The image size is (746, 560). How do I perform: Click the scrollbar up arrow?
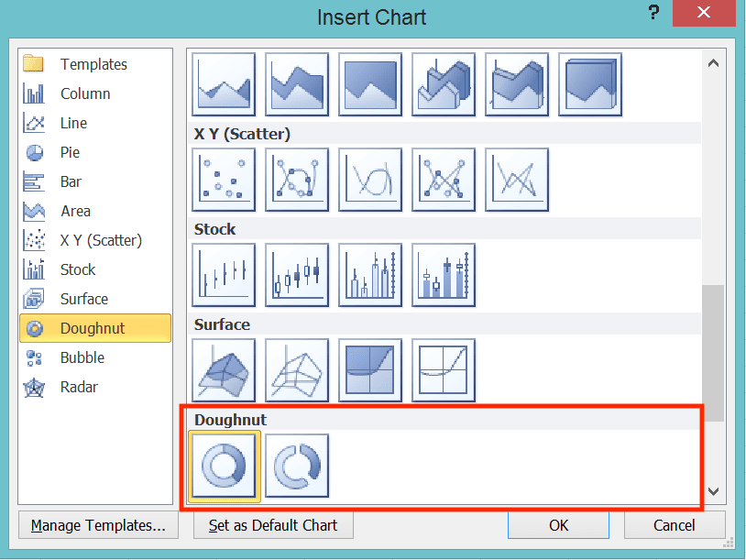(713, 63)
